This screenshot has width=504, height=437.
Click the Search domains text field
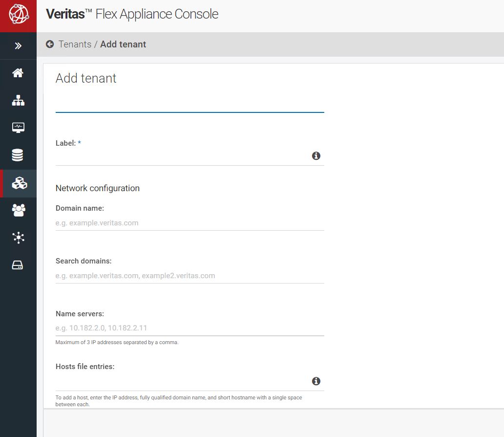(x=189, y=275)
